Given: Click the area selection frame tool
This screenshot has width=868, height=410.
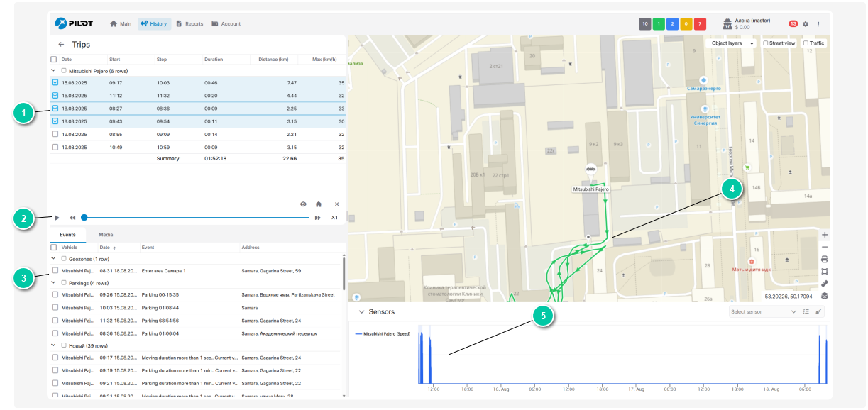Looking at the screenshot, I should coord(824,271).
